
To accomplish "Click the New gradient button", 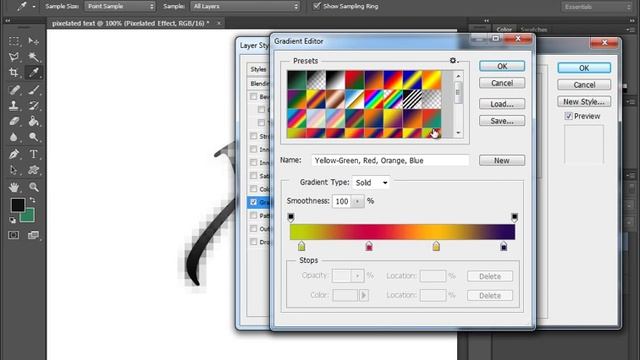I will 502,160.
